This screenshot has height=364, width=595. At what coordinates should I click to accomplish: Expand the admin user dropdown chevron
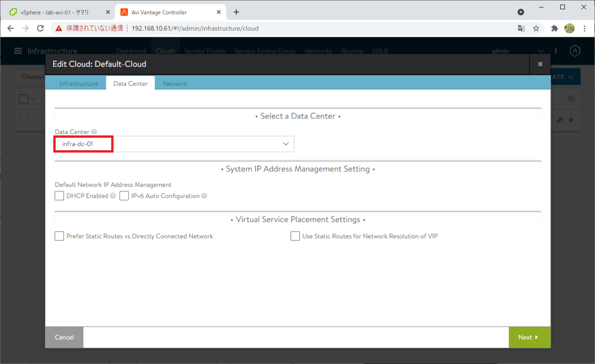pos(540,51)
